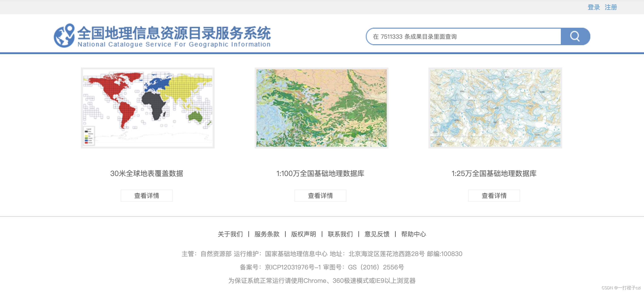Image resolution: width=644 pixels, height=292 pixels.
Task: Open the 登录 login link
Action: [593, 7]
